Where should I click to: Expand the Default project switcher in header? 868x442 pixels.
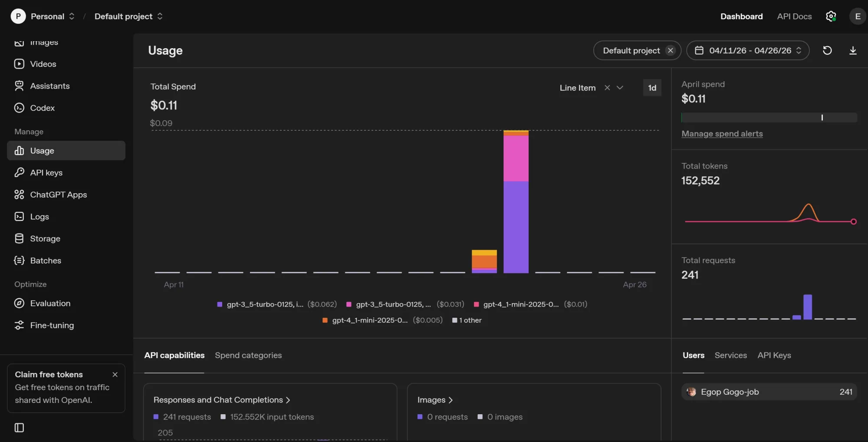pyautogui.click(x=160, y=16)
